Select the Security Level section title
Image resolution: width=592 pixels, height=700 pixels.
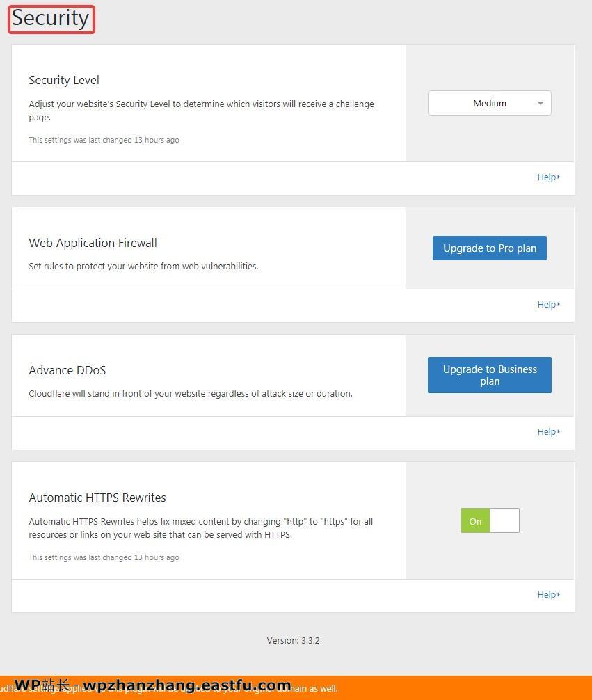pyautogui.click(x=64, y=80)
